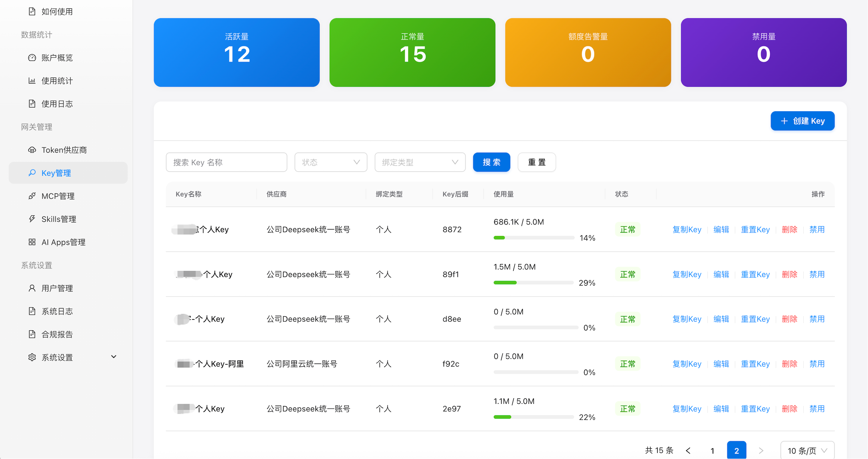Edit the key with suffix 89f1
The image size is (868, 459).
[x=721, y=275]
